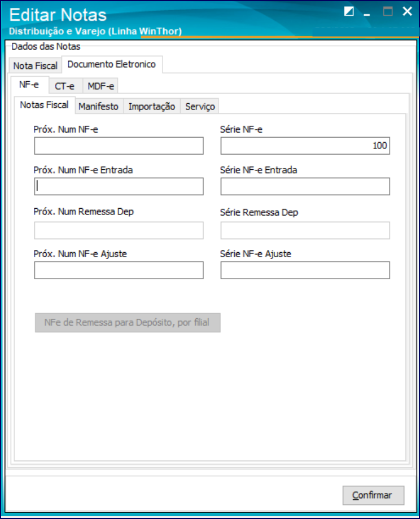Click the window theme toggle icon
Screen dimensions: 420x519
(349, 12)
